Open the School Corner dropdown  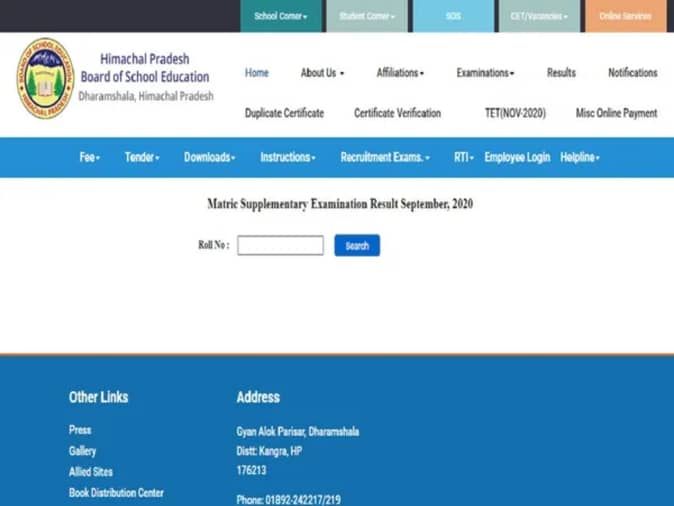pyautogui.click(x=281, y=16)
